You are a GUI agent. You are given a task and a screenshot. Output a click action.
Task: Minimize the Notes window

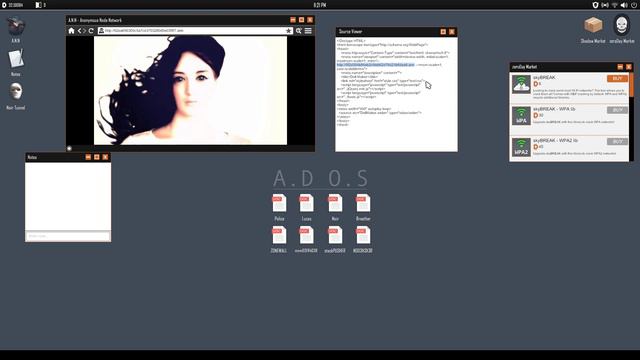click(88, 157)
